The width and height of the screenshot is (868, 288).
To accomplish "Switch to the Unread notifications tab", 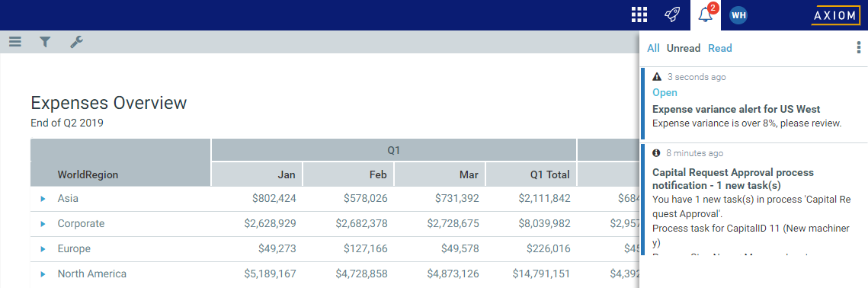I will click(683, 48).
